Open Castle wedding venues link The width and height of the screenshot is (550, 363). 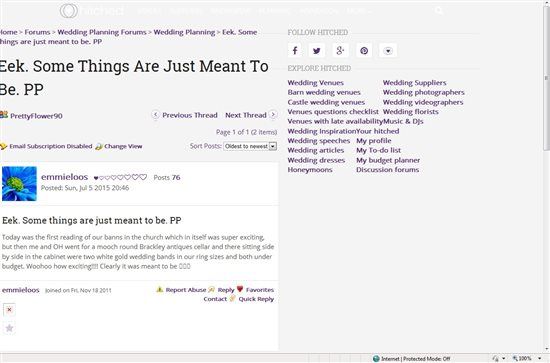pyautogui.click(x=326, y=102)
